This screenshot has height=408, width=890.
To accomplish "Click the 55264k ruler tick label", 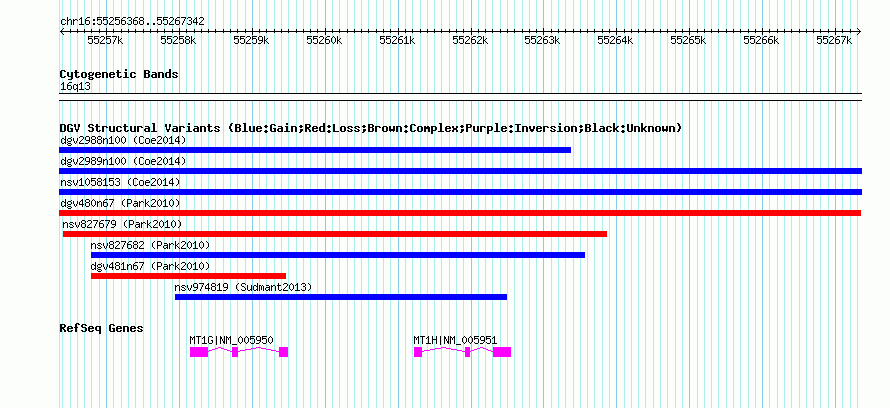I will point(615,40).
